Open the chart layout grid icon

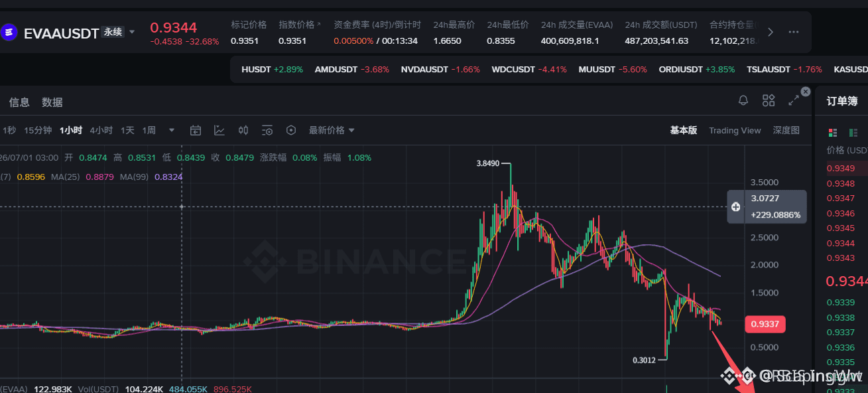point(769,101)
